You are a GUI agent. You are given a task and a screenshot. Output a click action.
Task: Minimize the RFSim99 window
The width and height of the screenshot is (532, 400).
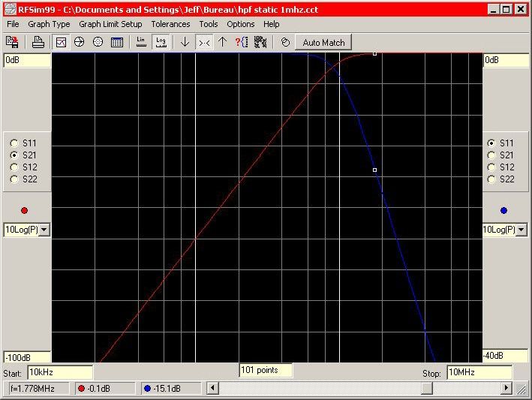494,10
